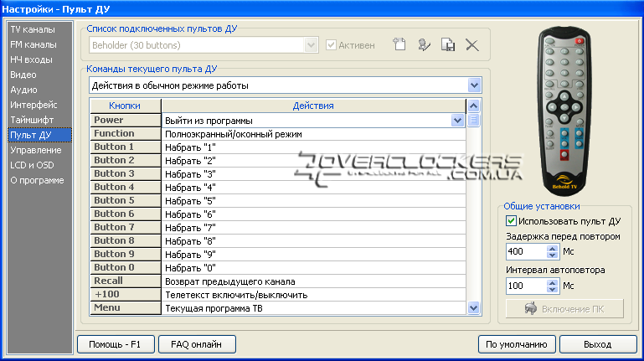Select the Button 2 row
644x361 pixels.
tap(126, 160)
